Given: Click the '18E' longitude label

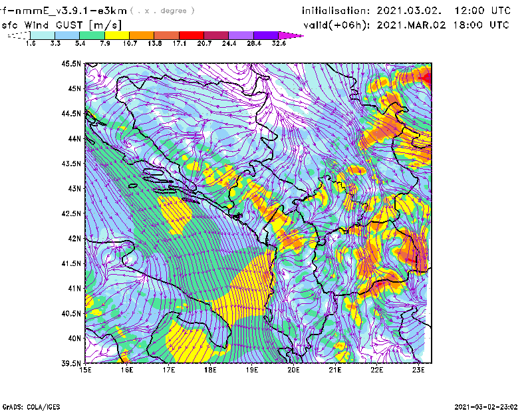Looking at the screenshot, I should click(210, 370).
